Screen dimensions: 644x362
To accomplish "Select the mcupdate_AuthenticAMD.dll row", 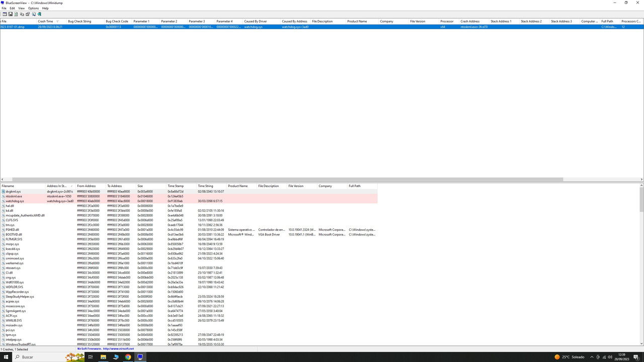I will pyautogui.click(x=189, y=215).
